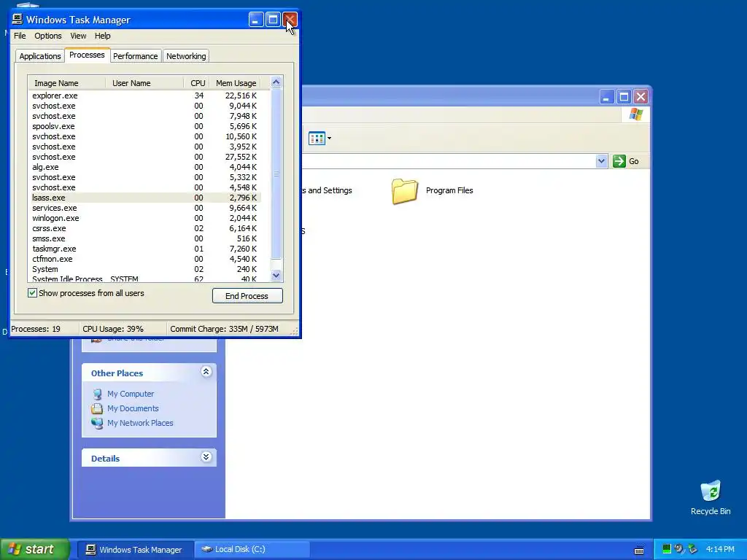The image size is (747, 560).
Task: Click the Program Files folder label
Action: click(x=449, y=190)
